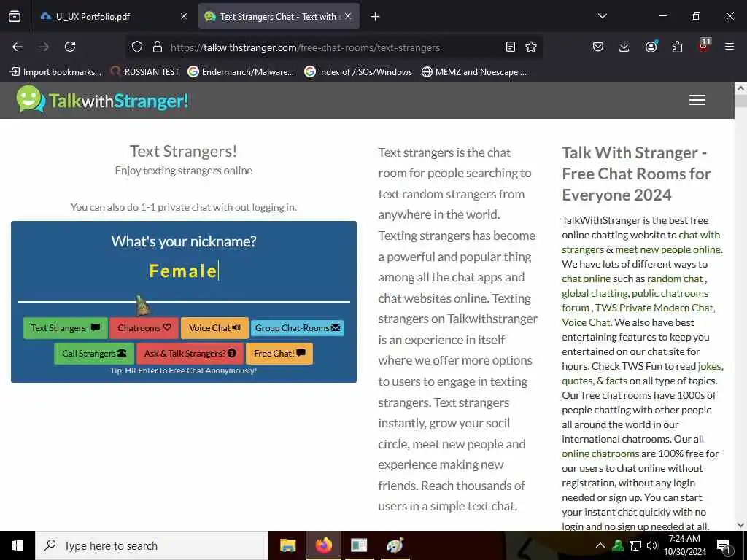Open File Explorer from taskbar
The width and height of the screenshot is (747, 560).
[287, 545]
